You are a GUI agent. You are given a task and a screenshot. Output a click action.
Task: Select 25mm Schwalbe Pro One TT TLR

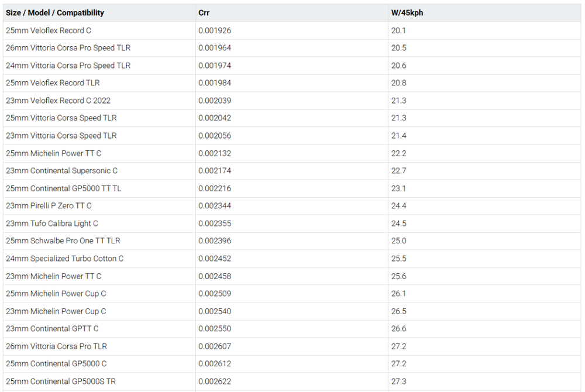click(x=63, y=241)
